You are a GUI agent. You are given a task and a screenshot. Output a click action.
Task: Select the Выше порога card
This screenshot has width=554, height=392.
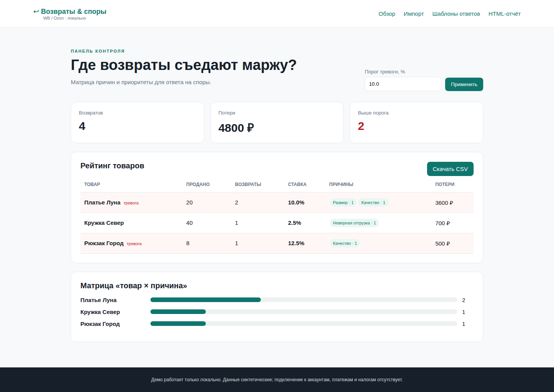416,123
